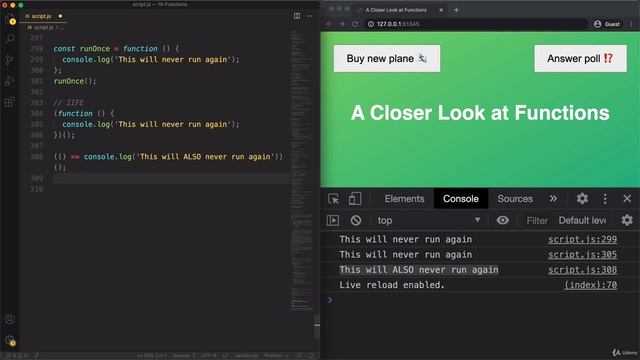Toggle the console sidebar
This screenshot has width=640, height=360.
coord(333,220)
